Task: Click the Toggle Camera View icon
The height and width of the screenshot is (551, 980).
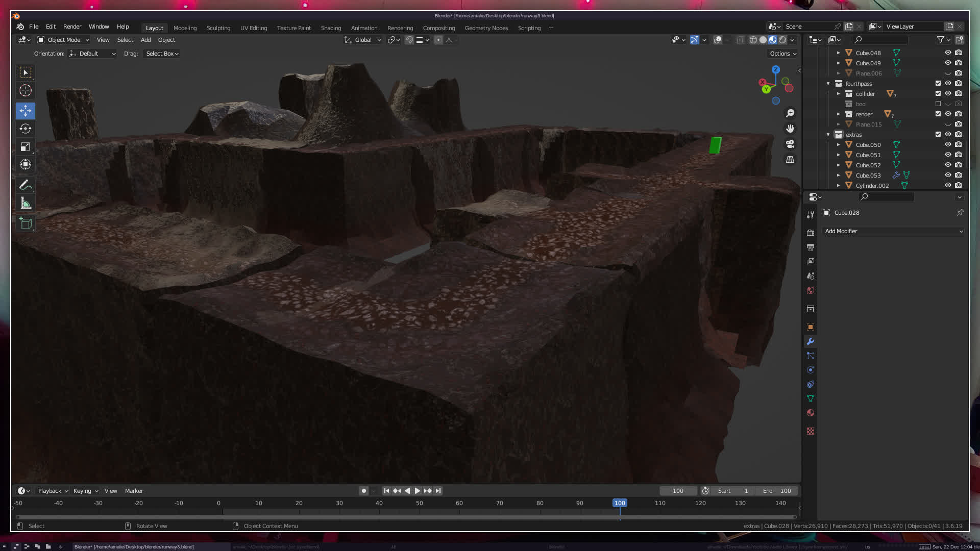Action: (790, 144)
